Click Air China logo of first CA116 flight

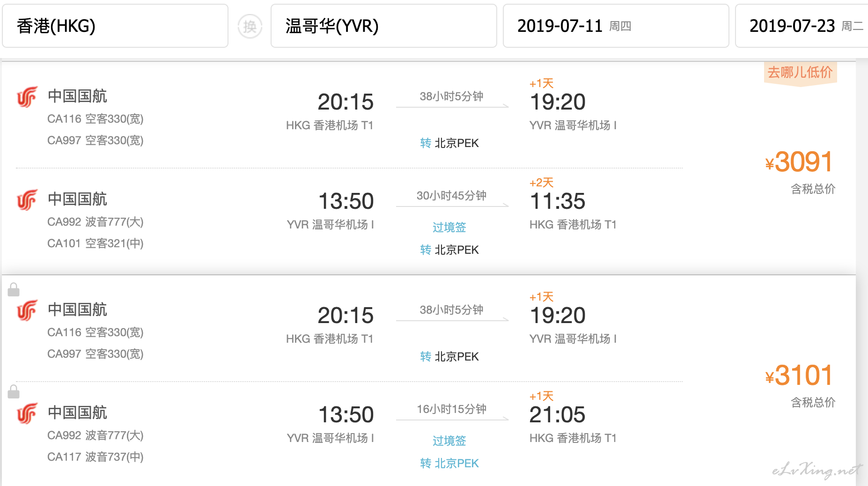tap(27, 97)
